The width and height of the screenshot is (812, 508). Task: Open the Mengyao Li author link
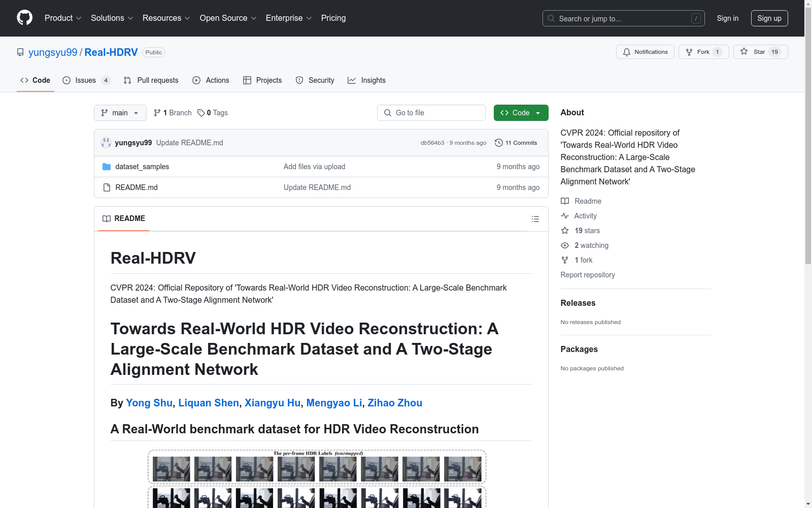click(334, 403)
